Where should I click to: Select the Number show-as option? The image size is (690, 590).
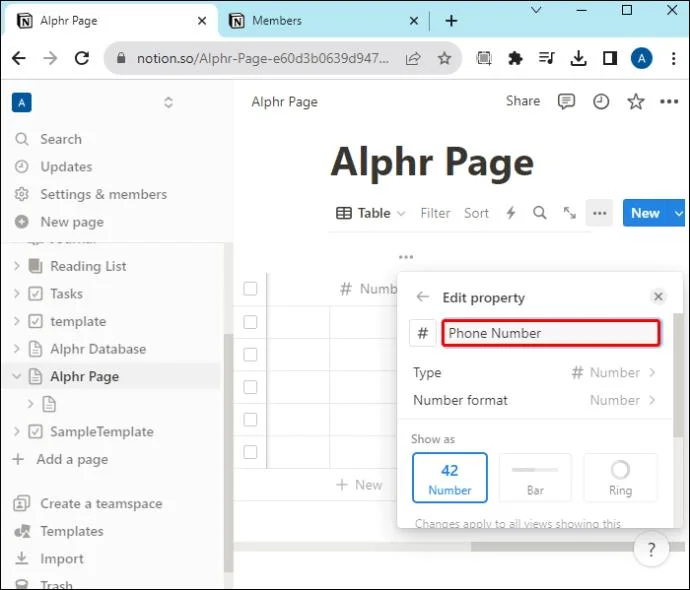[x=450, y=478]
